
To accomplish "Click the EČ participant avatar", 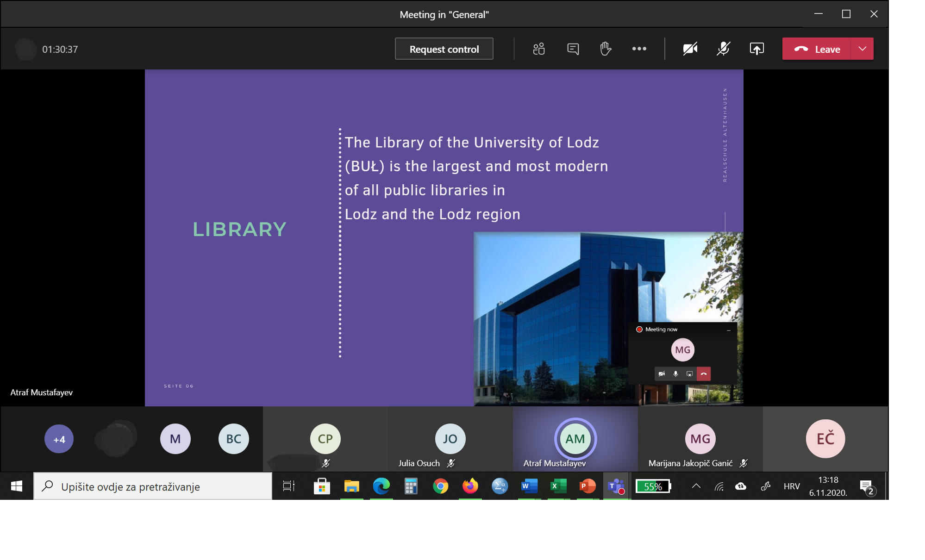I will (825, 439).
